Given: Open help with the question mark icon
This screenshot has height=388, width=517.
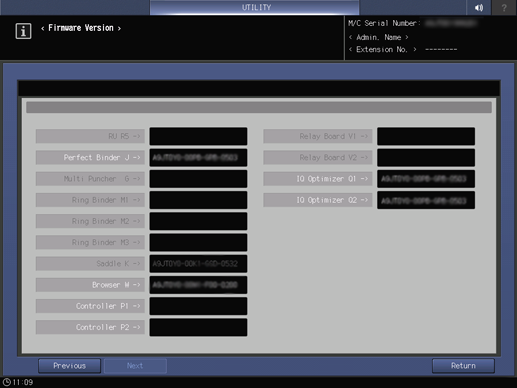Looking at the screenshot, I should [504, 7].
